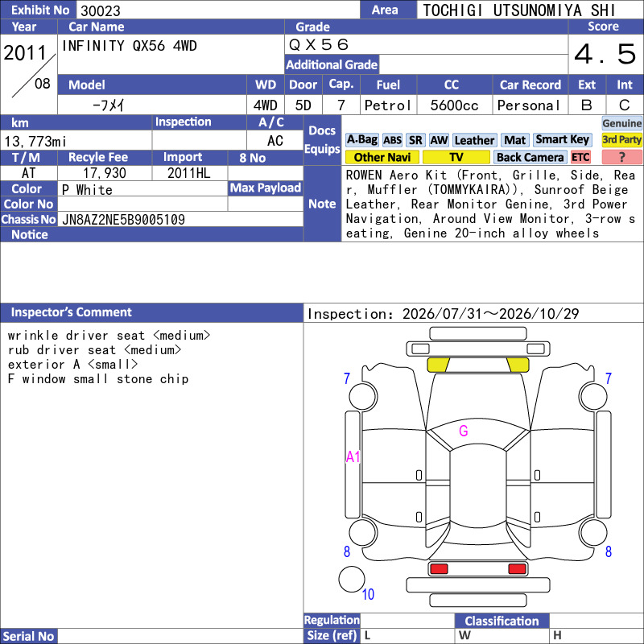Select the chassis number JN8AZ2NE5B9005109
644x644 pixels.
point(123,220)
